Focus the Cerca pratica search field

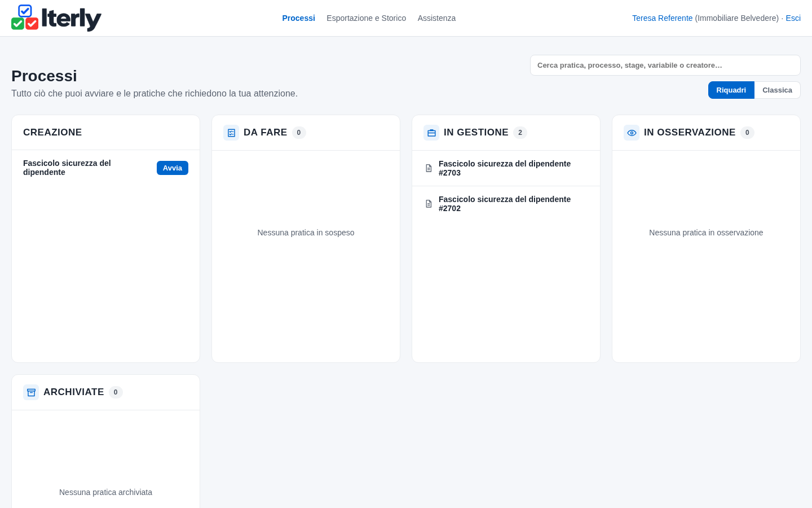click(x=665, y=65)
